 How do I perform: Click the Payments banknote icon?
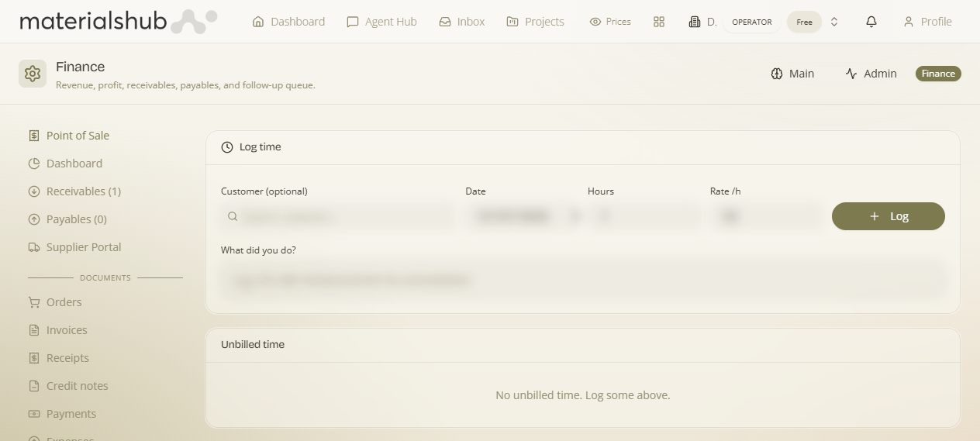pyautogui.click(x=34, y=414)
